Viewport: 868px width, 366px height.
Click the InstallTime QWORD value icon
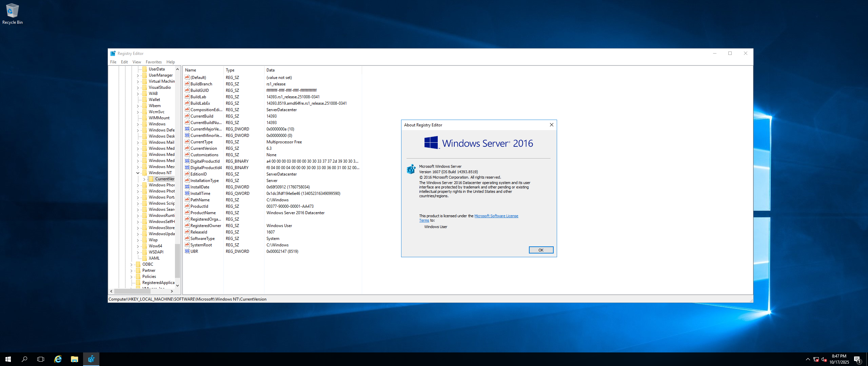pos(187,193)
